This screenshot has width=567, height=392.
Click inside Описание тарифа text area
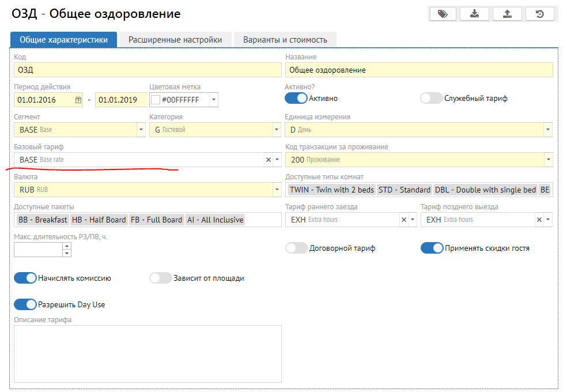tap(148, 353)
